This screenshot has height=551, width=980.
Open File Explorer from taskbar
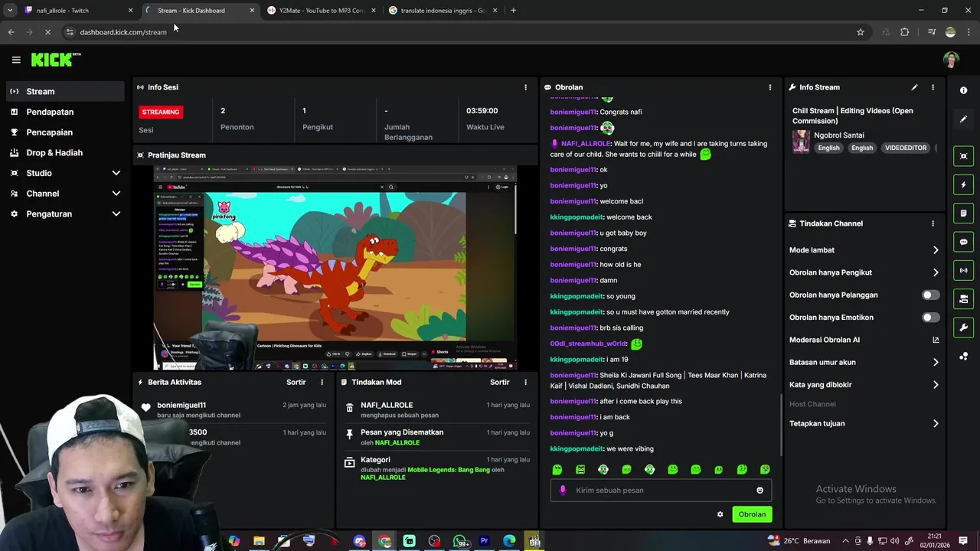click(x=259, y=541)
